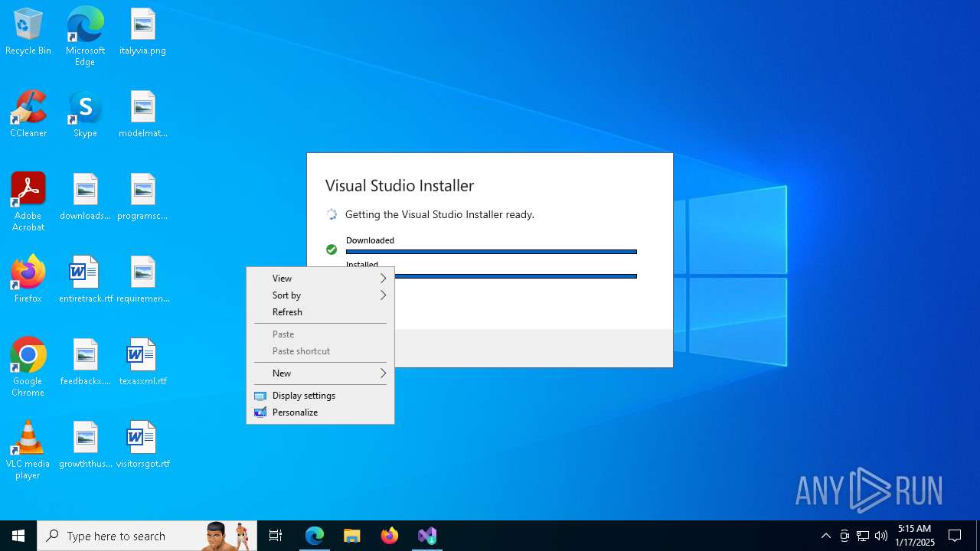This screenshot has height=551, width=980.
Task: Click the 'Downloaded' label in the installer
Action: pyautogui.click(x=370, y=240)
